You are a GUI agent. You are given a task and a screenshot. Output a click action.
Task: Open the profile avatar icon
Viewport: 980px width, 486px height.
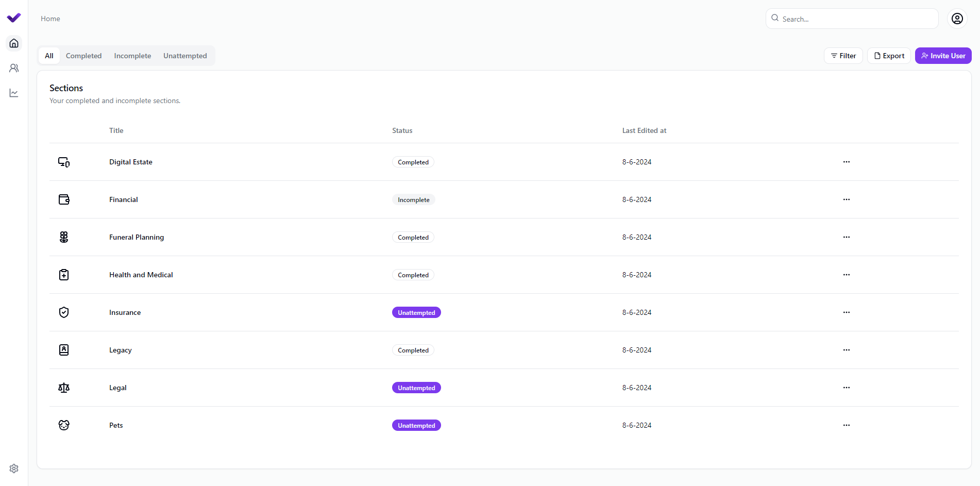[x=957, y=19]
